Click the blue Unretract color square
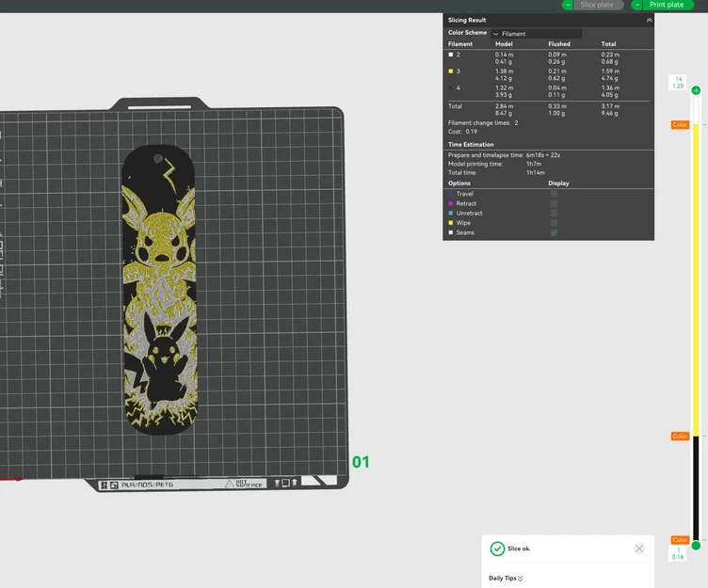This screenshot has height=588, width=708. click(x=451, y=214)
